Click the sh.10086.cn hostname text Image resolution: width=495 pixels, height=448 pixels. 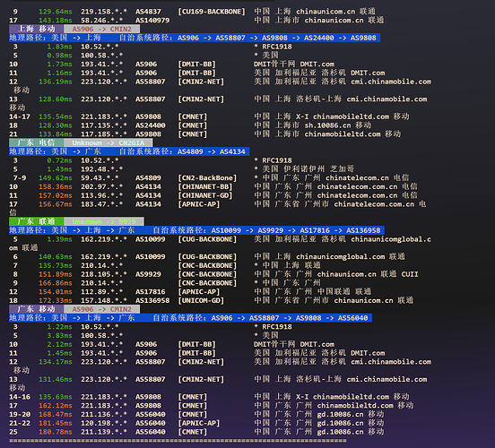327,125
